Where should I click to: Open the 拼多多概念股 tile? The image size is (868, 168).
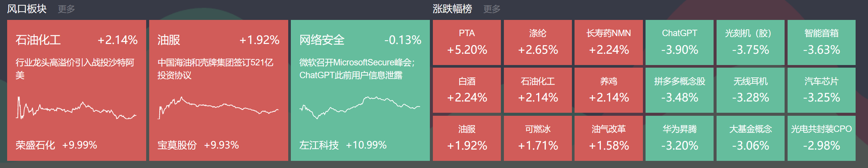[x=679, y=90]
